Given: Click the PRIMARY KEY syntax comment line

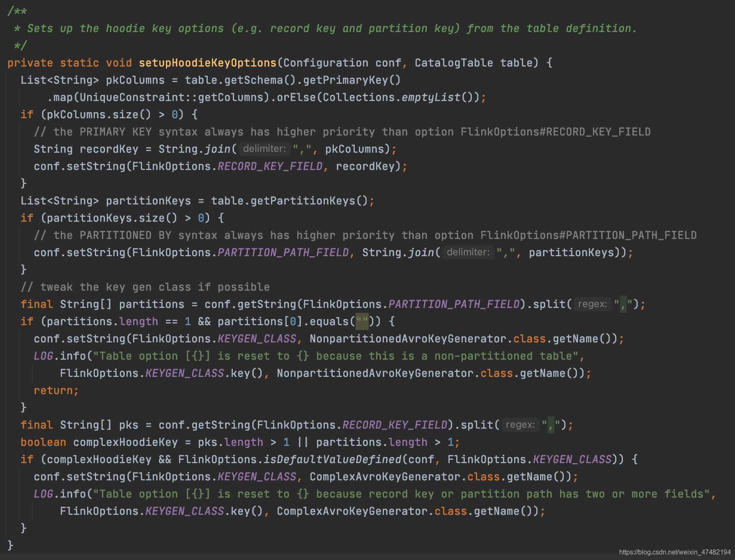Looking at the screenshot, I should pos(342,132).
